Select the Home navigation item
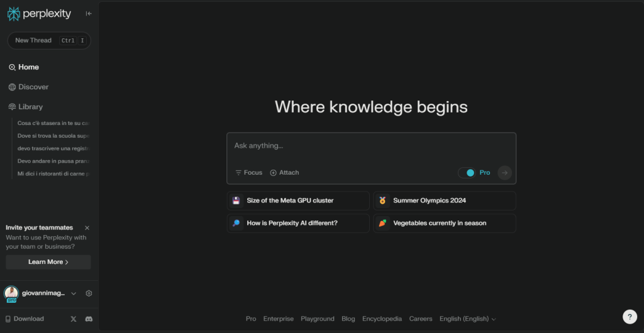Image resolution: width=644 pixels, height=333 pixels. tap(28, 67)
